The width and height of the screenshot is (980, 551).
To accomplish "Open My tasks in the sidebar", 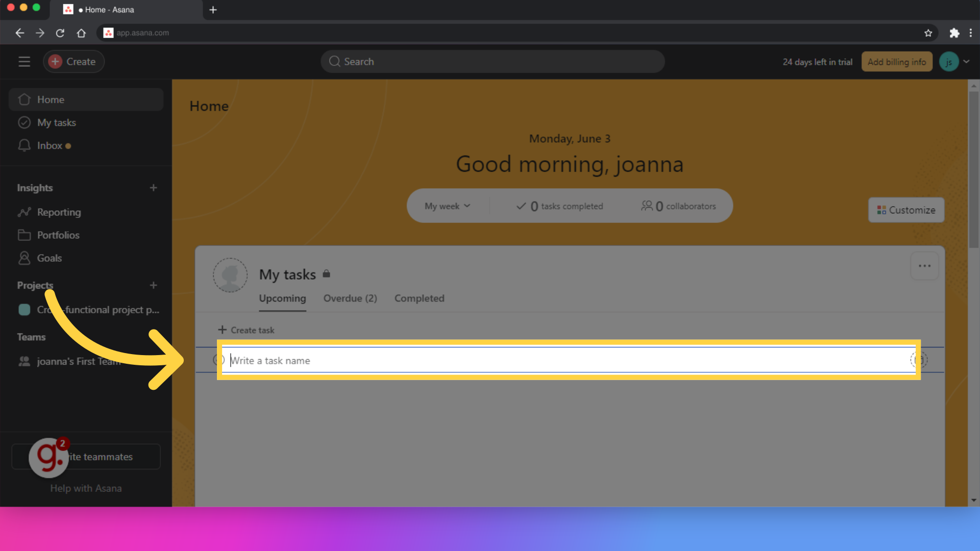I will click(x=86, y=122).
